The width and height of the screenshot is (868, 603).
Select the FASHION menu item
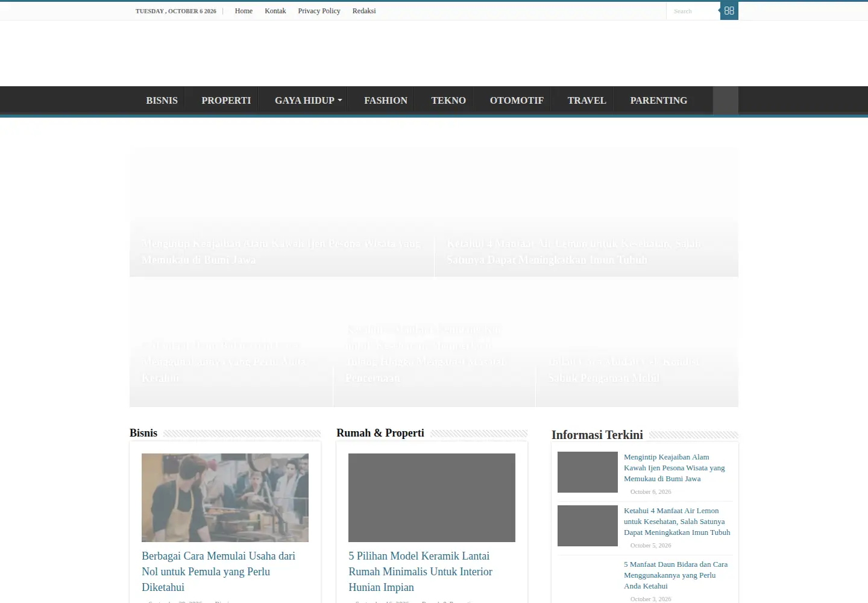click(x=386, y=101)
